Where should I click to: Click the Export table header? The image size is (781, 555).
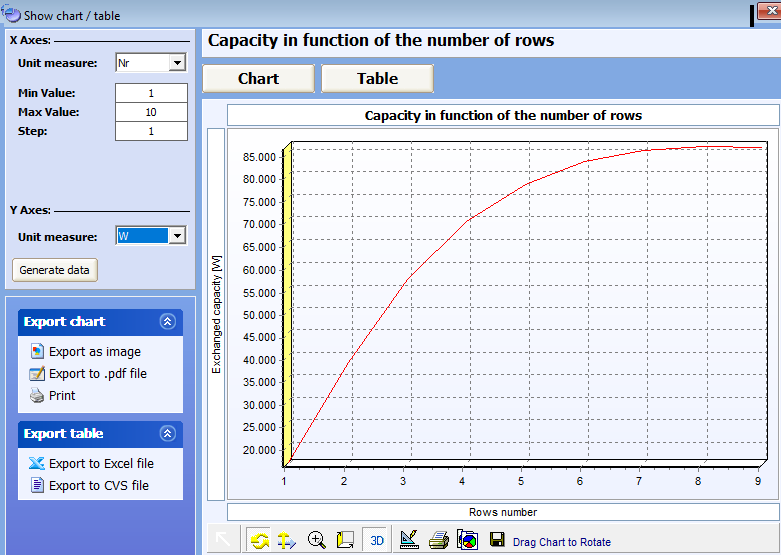(100, 434)
